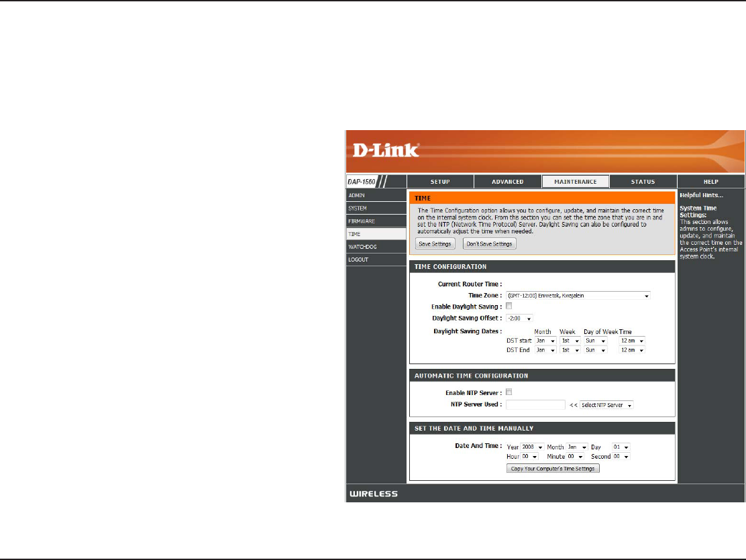Viewport: 746px width, 560px height.
Task: Click the NTP Server Used input field
Action: tap(535, 405)
